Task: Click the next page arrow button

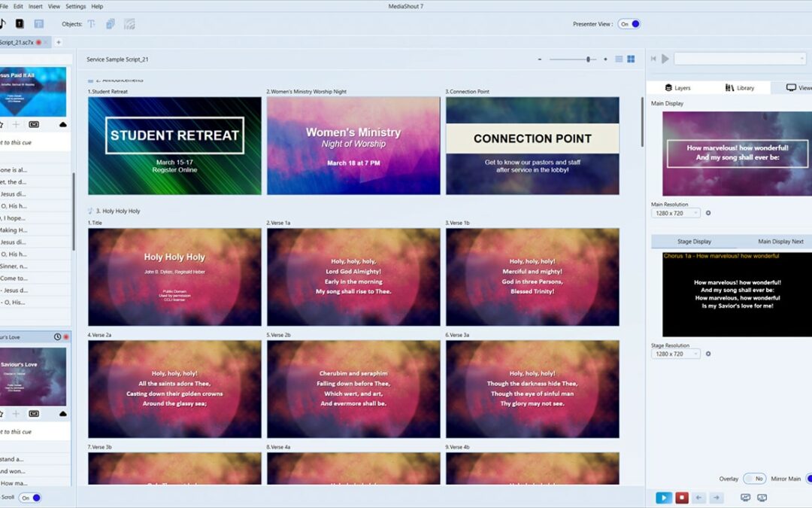Action: click(x=717, y=497)
